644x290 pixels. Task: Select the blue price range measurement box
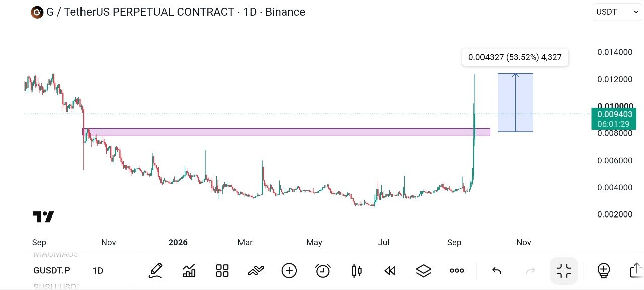point(515,102)
